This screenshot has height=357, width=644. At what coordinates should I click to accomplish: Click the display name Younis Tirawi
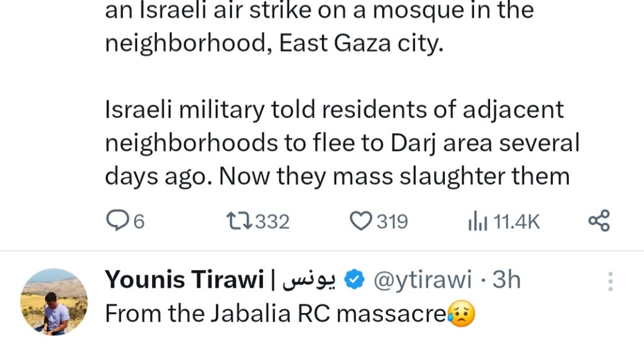point(184,280)
